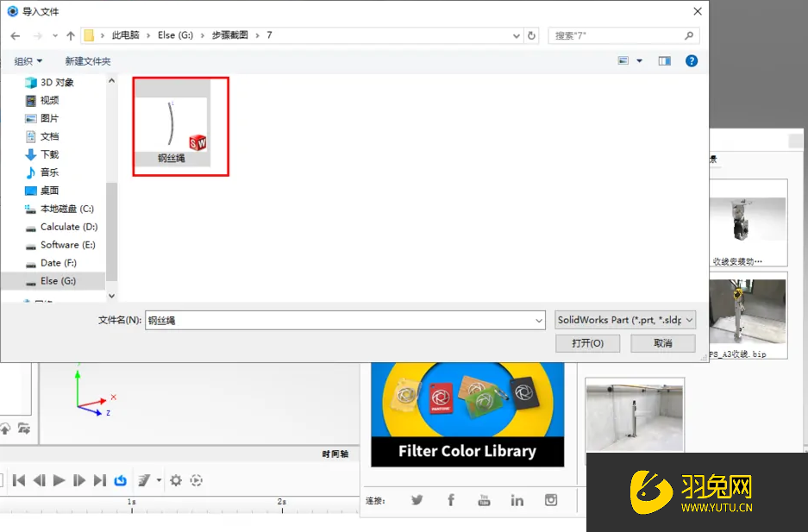Toggle the thumbnail view mode icon
Viewport: 808px width, 532px height.
pos(623,60)
